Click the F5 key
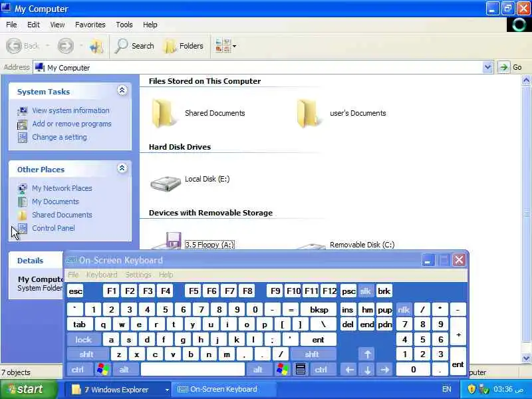 [x=194, y=291]
